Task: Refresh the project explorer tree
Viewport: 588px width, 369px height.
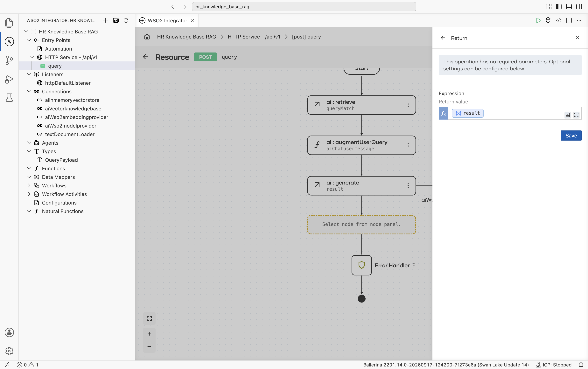Action: point(126,20)
